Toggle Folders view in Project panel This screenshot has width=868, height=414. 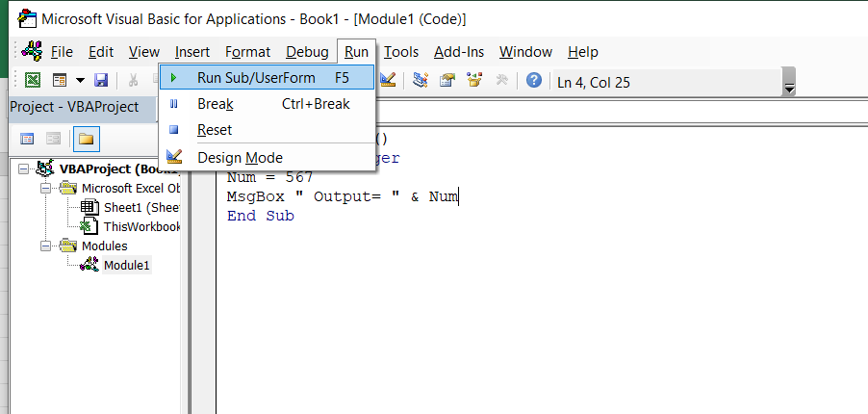click(x=86, y=139)
